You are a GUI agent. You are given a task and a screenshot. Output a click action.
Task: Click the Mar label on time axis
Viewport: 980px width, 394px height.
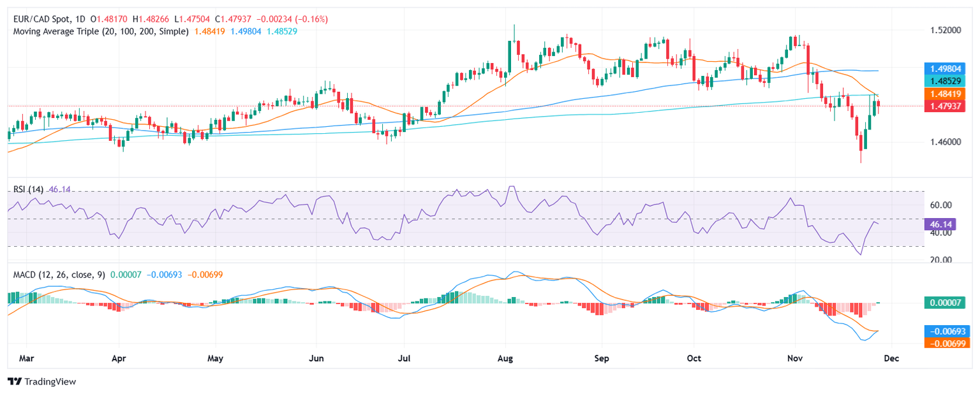coord(27,358)
